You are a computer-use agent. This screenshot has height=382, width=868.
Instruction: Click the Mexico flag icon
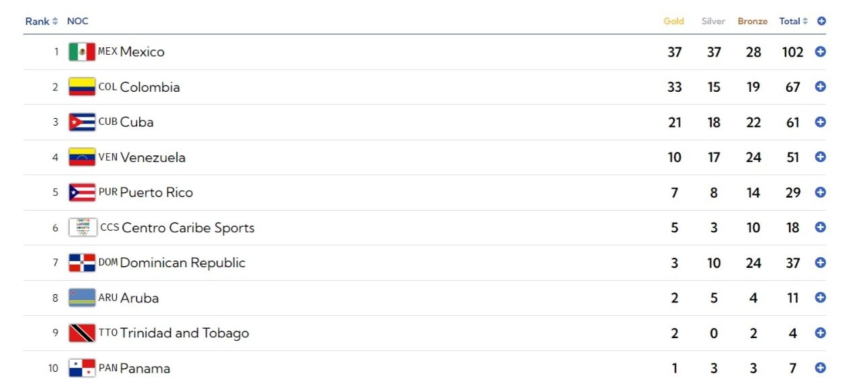(x=82, y=52)
